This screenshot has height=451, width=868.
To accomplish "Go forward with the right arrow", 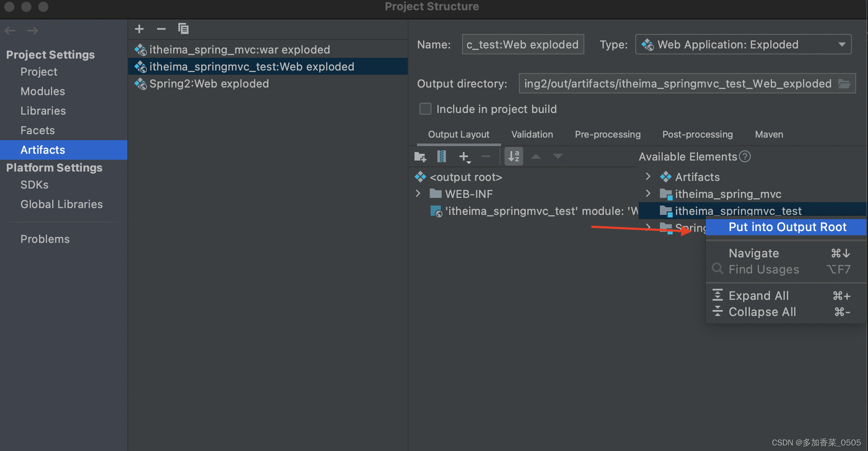I will (x=33, y=31).
